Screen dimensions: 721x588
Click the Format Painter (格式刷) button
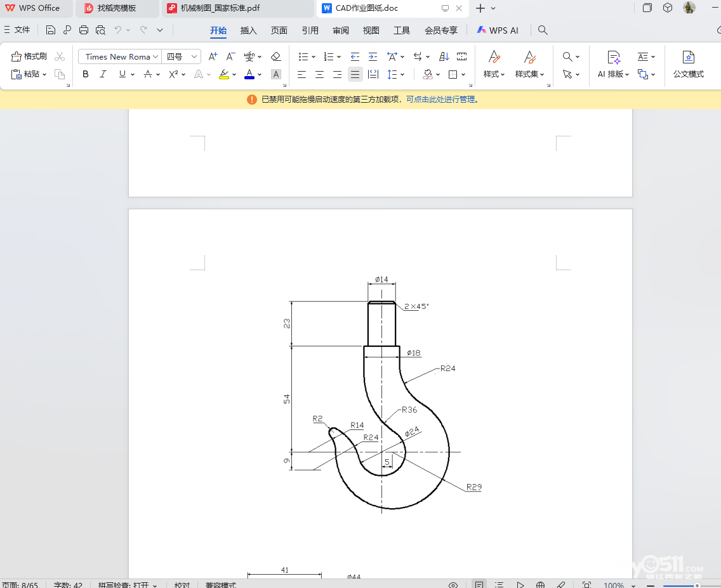coord(29,56)
